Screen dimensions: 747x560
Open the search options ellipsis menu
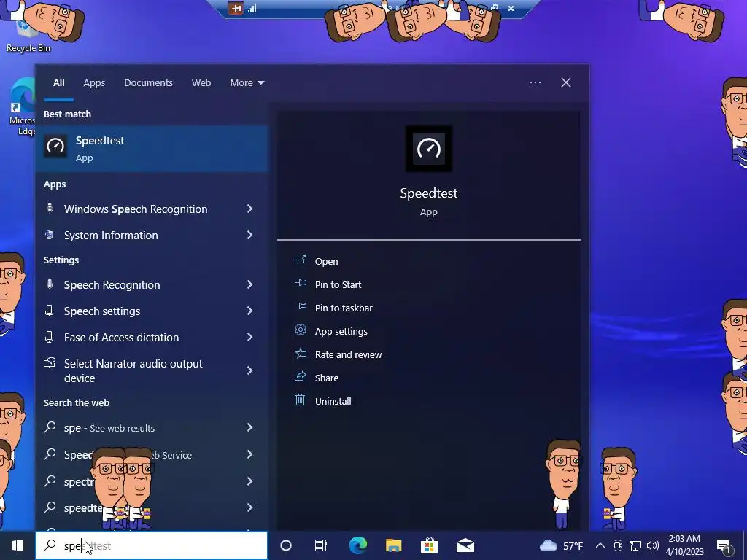[x=535, y=82]
